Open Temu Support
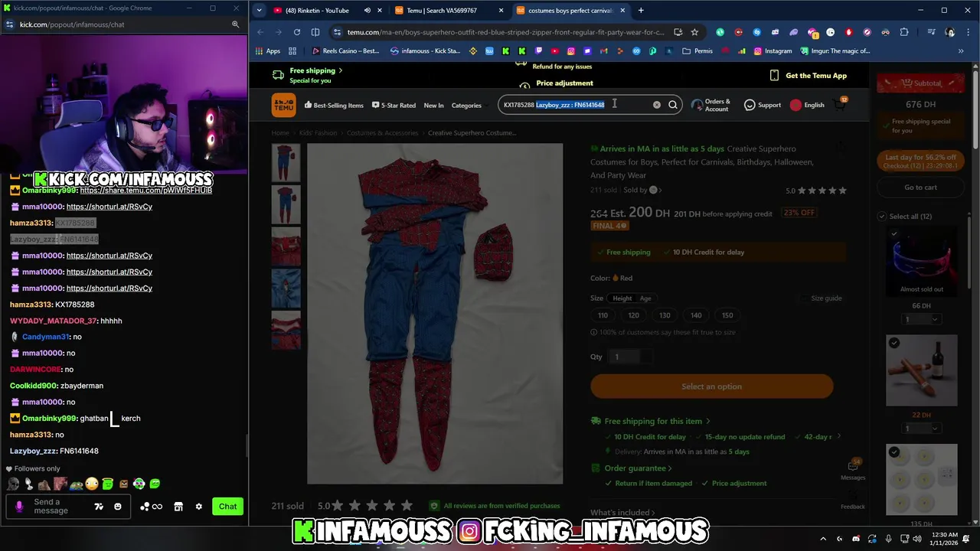 click(763, 105)
